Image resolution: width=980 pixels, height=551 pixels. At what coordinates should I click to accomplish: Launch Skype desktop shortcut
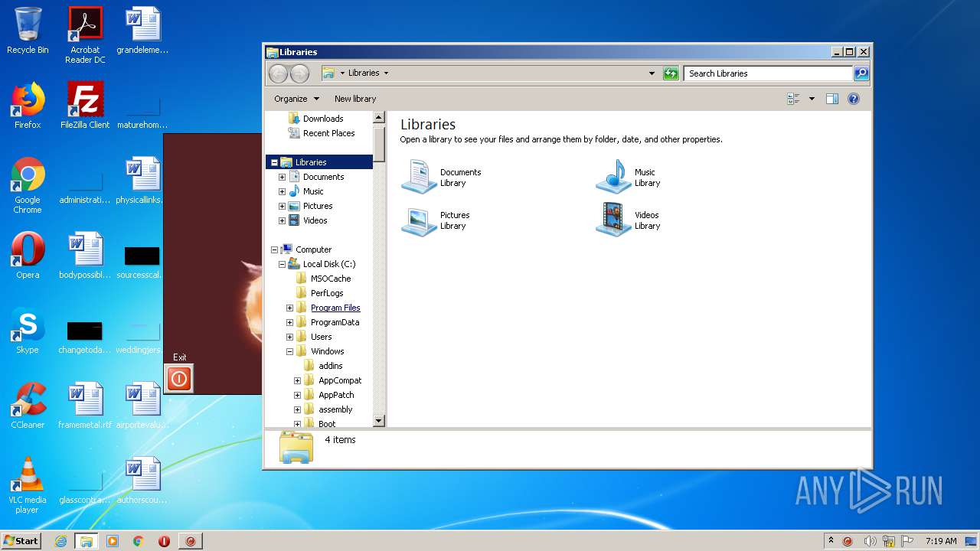pyautogui.click(x=28, y=331)
